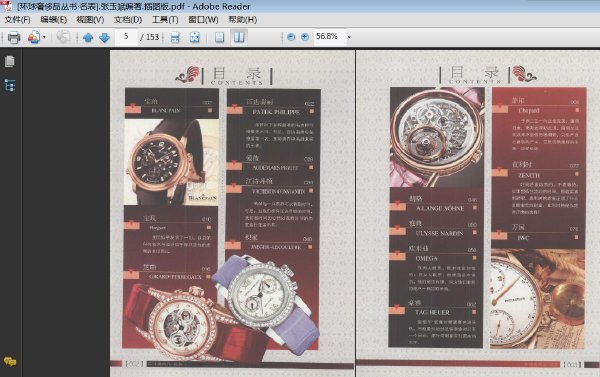The image size is (600, 377).
Task: Click the zoom out minus icon
Action: 291,37
